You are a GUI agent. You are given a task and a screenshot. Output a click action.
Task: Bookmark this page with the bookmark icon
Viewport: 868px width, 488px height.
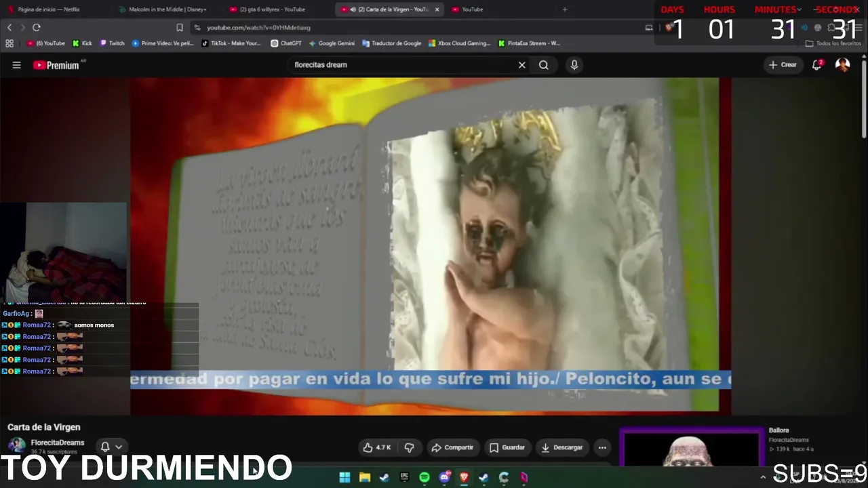(x=180, y=28)
